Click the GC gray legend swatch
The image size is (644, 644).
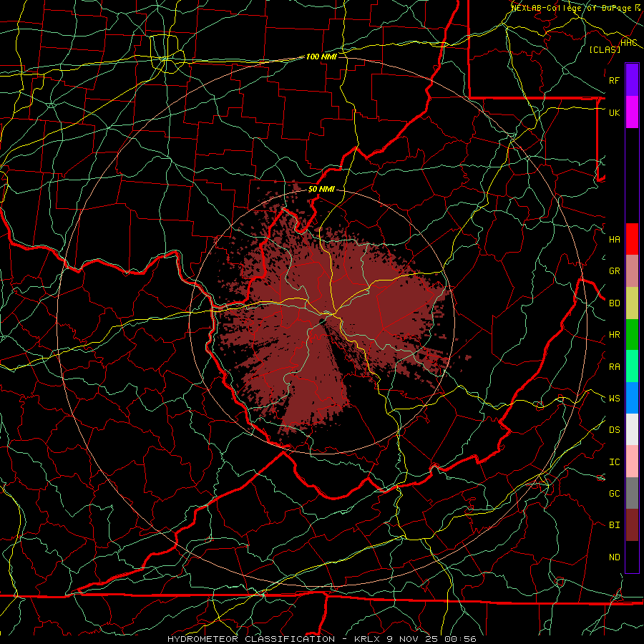[x=632, y=493]
